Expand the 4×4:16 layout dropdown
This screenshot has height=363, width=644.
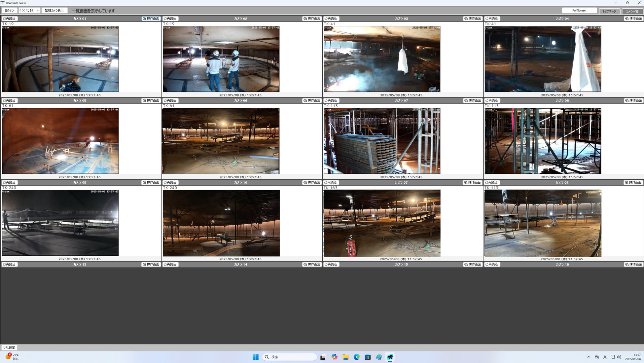pyautogui.click(x=29, y=11)
